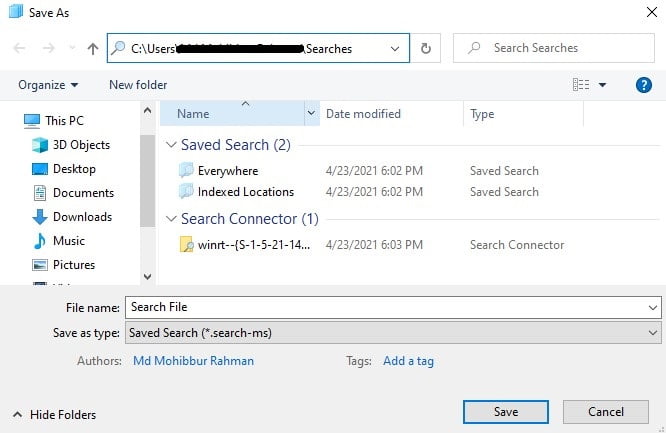
Task: Open the Organize menu
Action: [x=48, y=85]
